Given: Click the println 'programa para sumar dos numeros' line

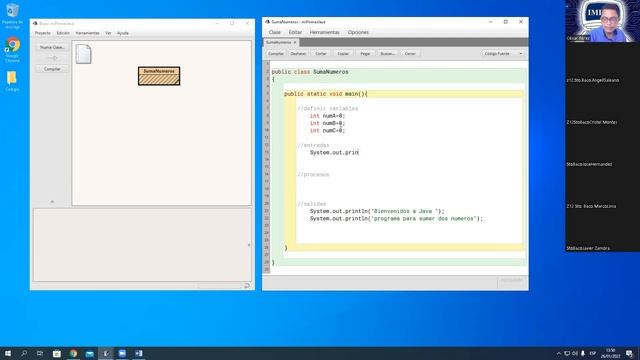Looking at the screenshot, I should [396, 219].
